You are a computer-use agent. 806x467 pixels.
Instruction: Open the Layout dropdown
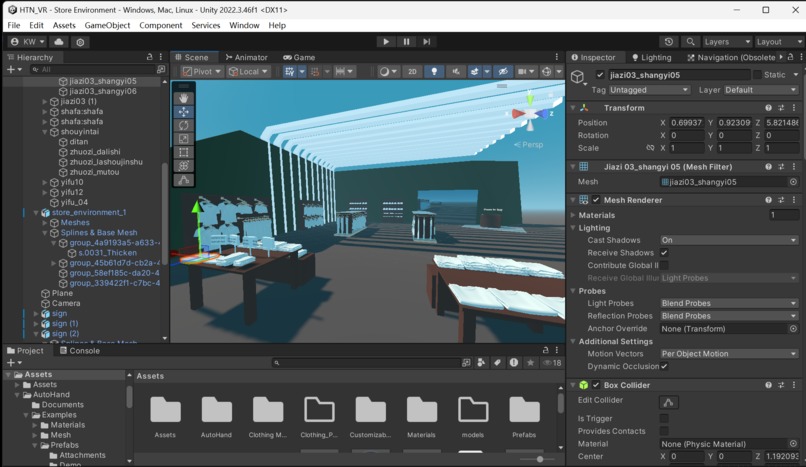[x=779, y=42]
